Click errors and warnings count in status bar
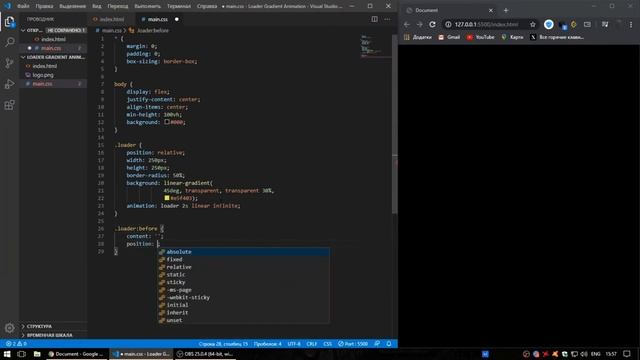The width and height of the screenshot is (640, 360). coord(16,344)
